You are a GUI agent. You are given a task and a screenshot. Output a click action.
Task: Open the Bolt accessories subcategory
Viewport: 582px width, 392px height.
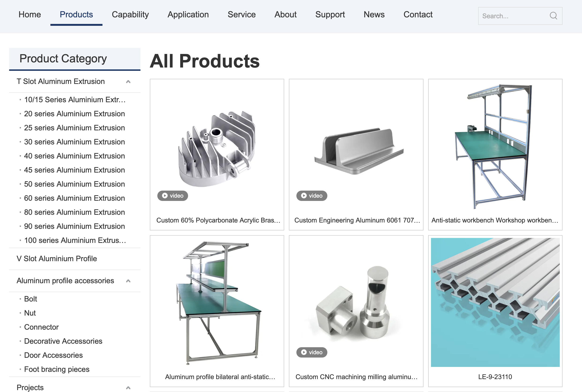30,299
